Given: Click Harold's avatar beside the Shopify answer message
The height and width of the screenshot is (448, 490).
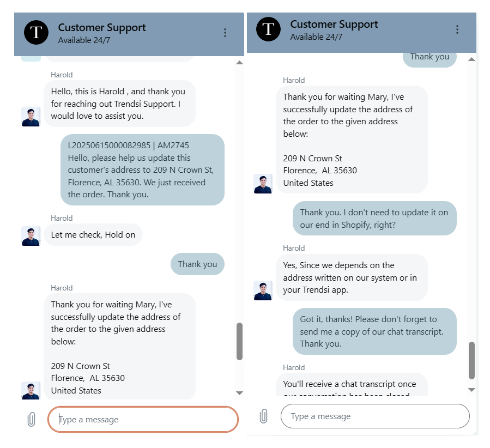Looking at the screenshot, I should point(263,290).
